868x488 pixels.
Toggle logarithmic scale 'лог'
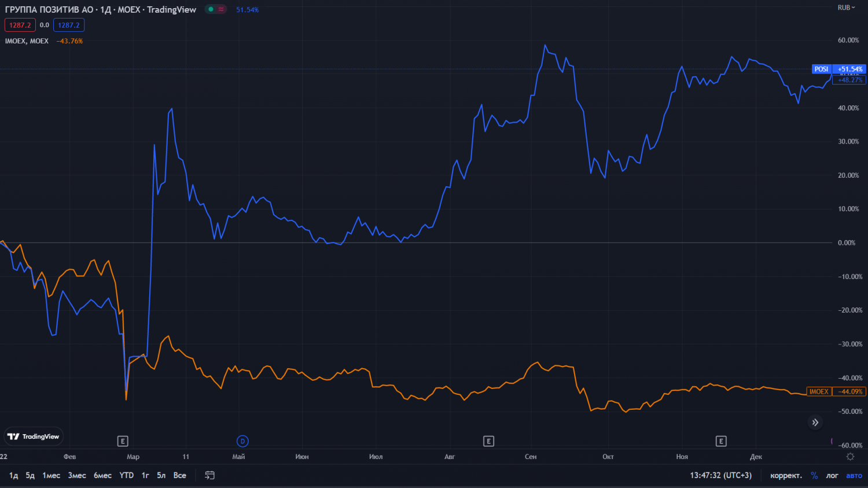(832, 475)
